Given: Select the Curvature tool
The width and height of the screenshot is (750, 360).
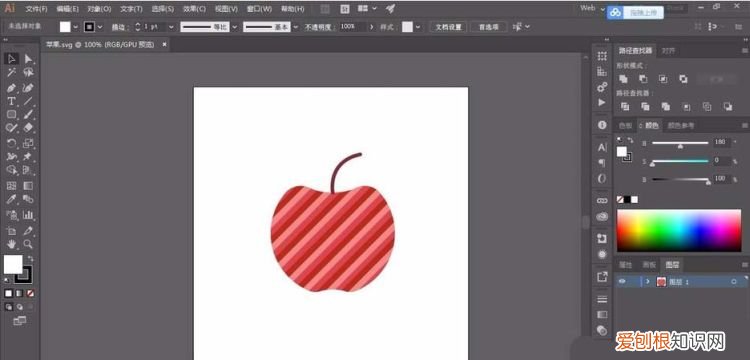Looking at the screenshot, I should [29, 88].
